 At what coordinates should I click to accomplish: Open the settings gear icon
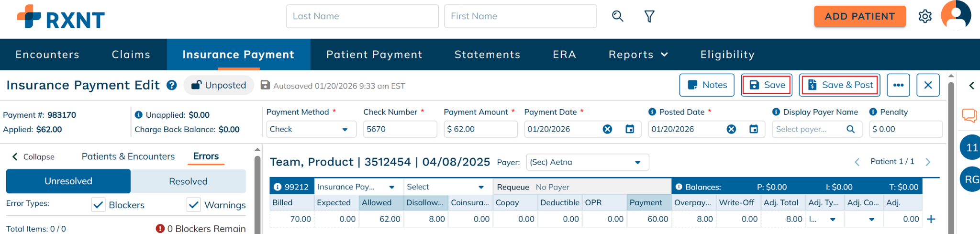(x=924, y=16)
